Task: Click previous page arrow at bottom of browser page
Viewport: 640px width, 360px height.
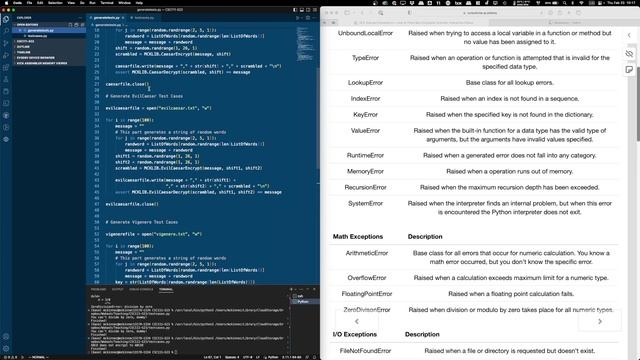Action: (x=357, y=321)
